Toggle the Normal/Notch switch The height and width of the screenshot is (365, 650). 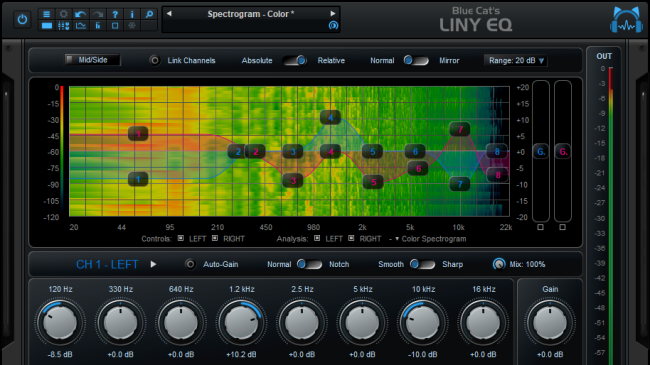(x=309, y=264)
